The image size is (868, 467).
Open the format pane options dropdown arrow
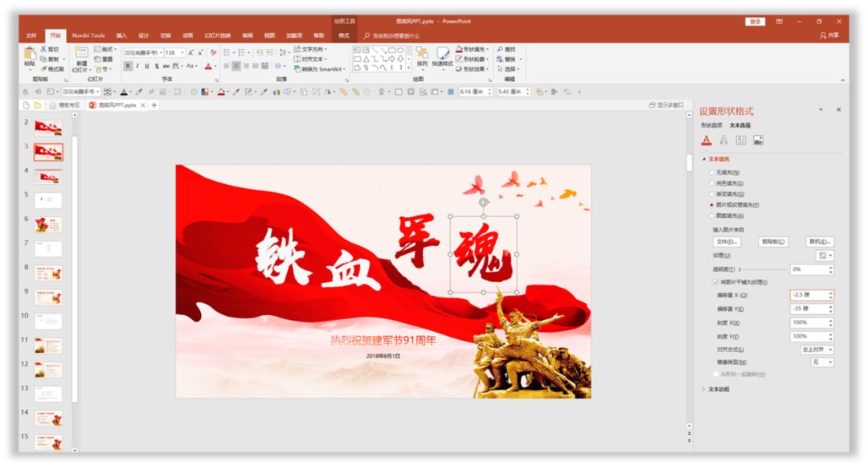tap(821, 110)
